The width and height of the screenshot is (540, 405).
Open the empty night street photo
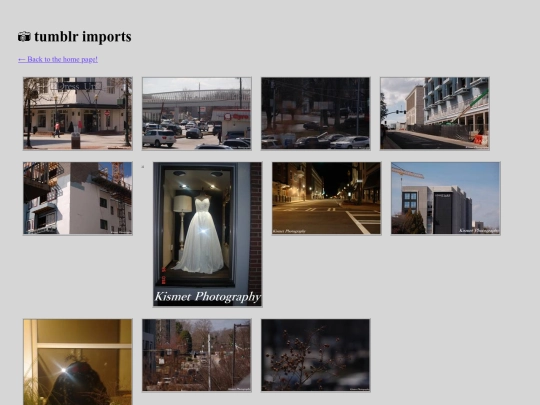326,198
